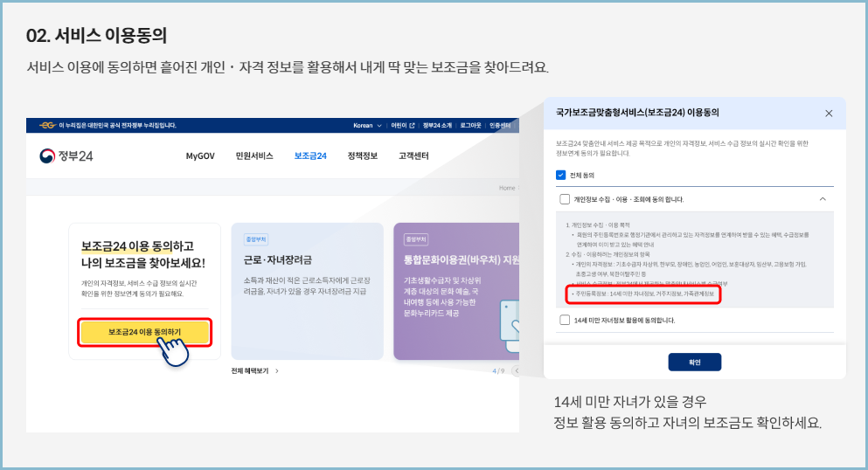The width and height of the screenshot is (868, 470).
Task: Click the eG e-government emblem
Action: (x=47, y=126)
